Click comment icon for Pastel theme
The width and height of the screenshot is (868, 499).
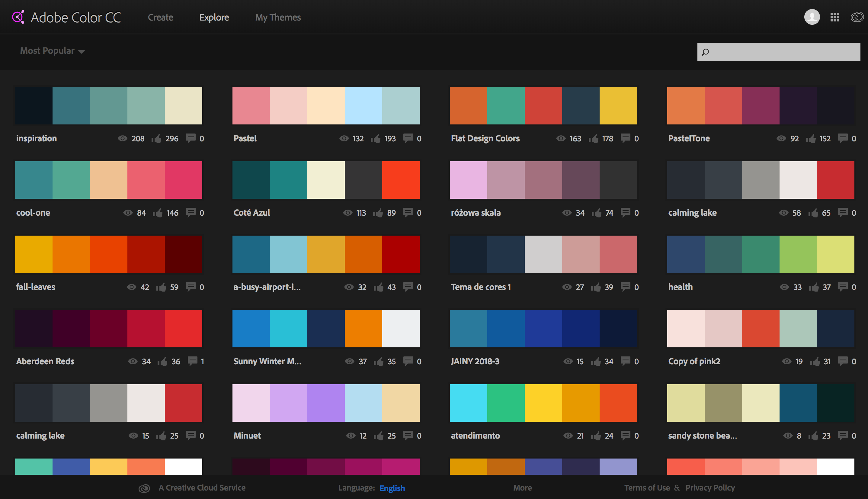tap(408, 138)
